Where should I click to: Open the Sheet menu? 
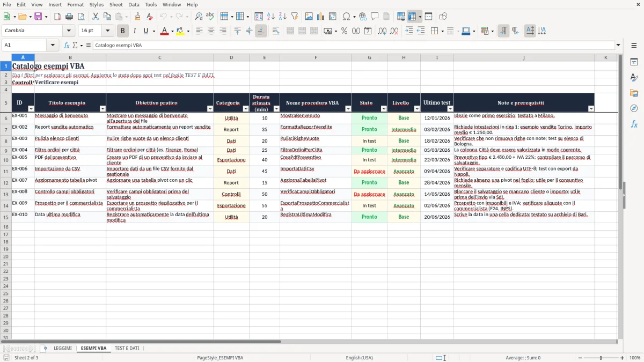(x=116, y=4)
